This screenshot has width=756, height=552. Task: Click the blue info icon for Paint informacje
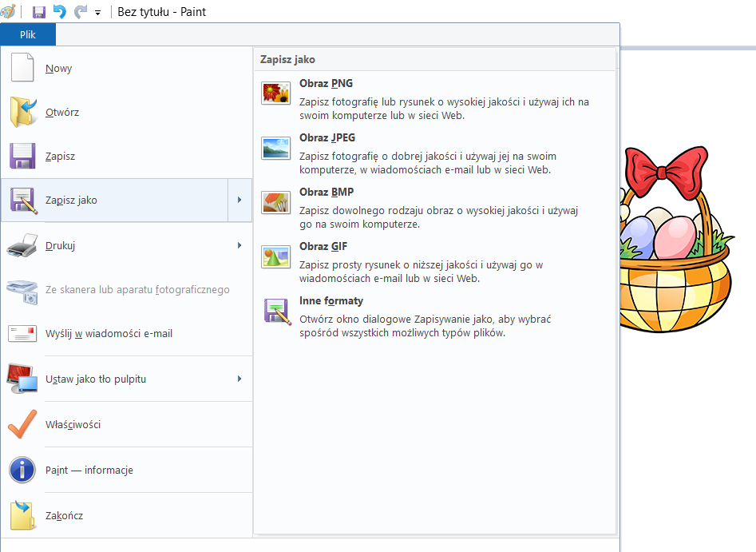(22, 470)
